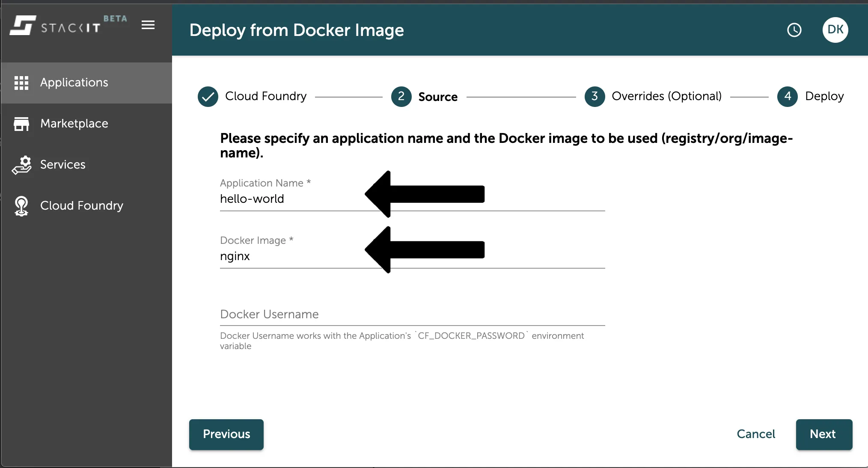This screenshot has width=868, height=468.
Task: Select Cloud Foundry in the sidebar
Action: coord(81,206)
